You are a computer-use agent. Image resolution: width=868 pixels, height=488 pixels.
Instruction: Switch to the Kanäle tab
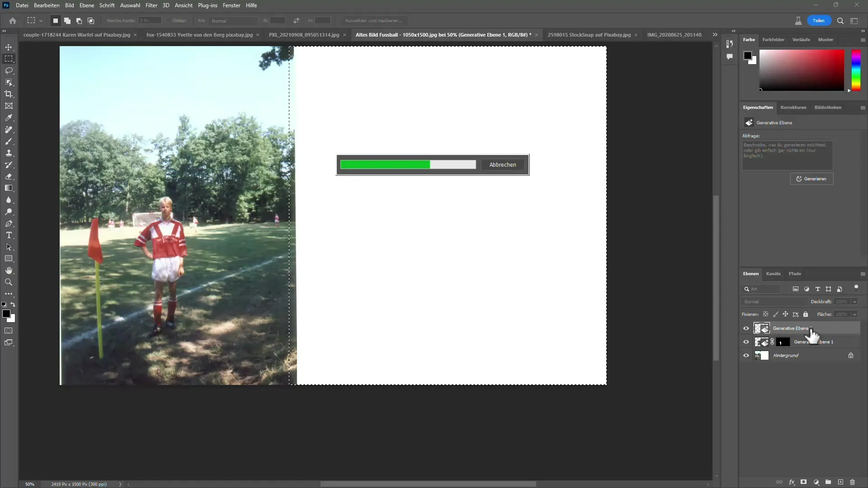pyautogui.click(x=774, y=273)
